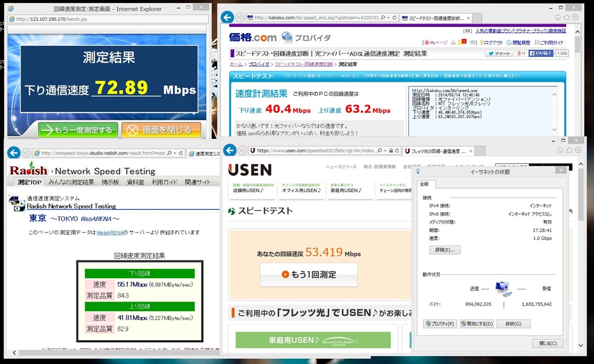Viewport: 594px width, 364px height.
Task: Click もう一度測定する green button
Action: tap(78, 130)
